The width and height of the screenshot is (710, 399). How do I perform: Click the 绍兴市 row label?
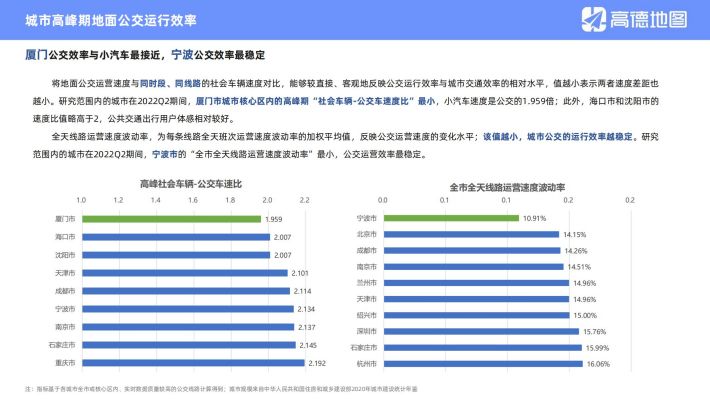[x=367, y=315]
